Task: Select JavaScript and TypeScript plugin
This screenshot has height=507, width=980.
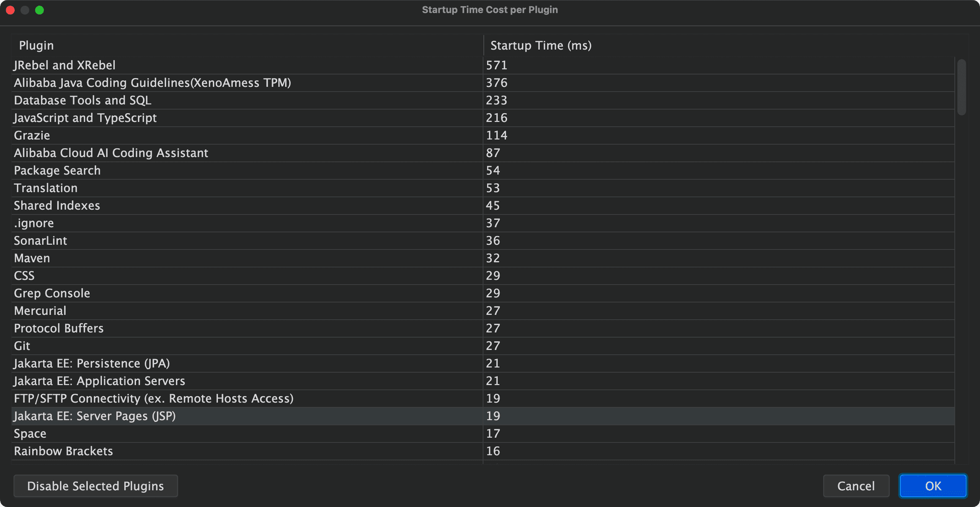Action: [483, 118]
